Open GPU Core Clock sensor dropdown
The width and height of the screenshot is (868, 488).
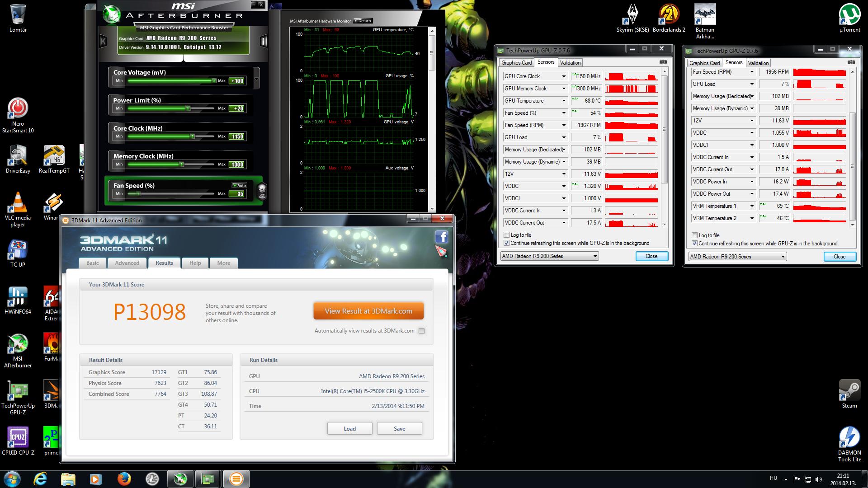pyautogui.click(x=564, y=76)
